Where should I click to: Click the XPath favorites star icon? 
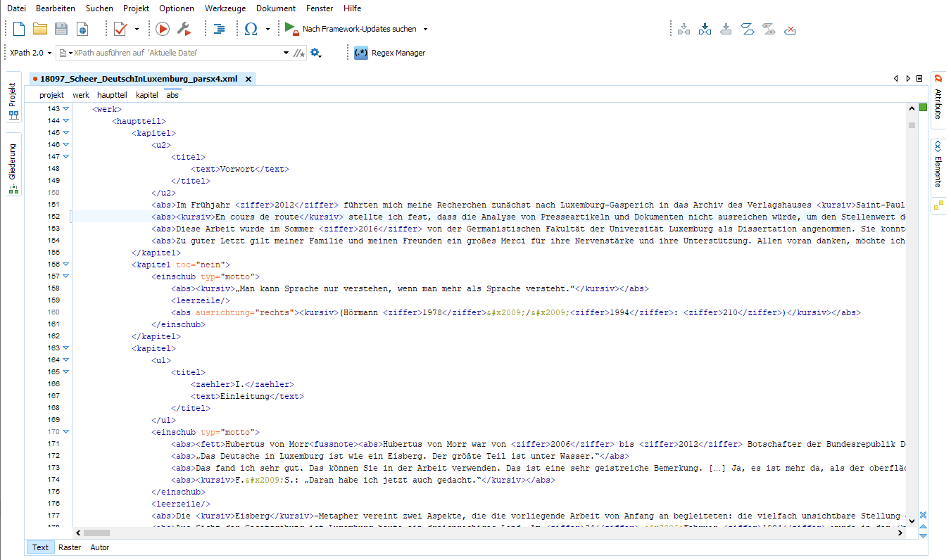tap(299, 53)
